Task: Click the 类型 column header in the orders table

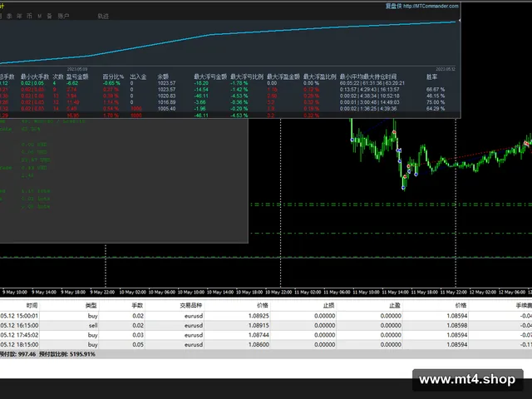Action: (x=91, y=305)
